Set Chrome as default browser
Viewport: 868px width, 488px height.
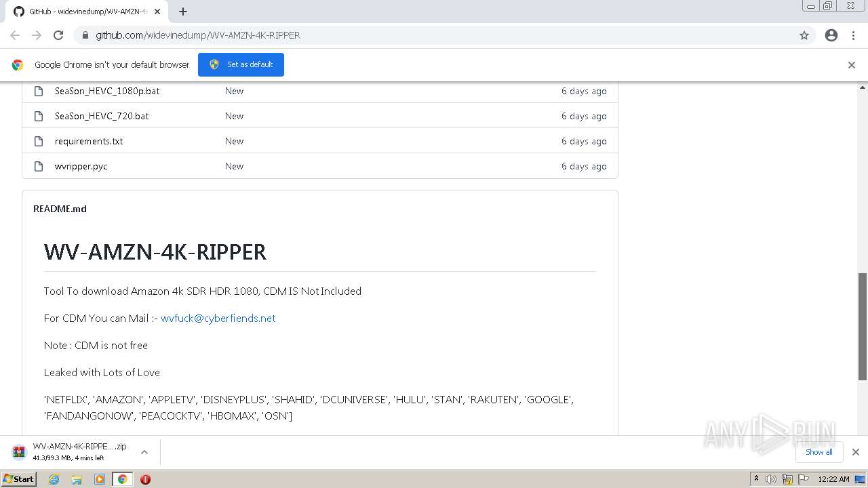pyautogui.click(x=241, y=64)
